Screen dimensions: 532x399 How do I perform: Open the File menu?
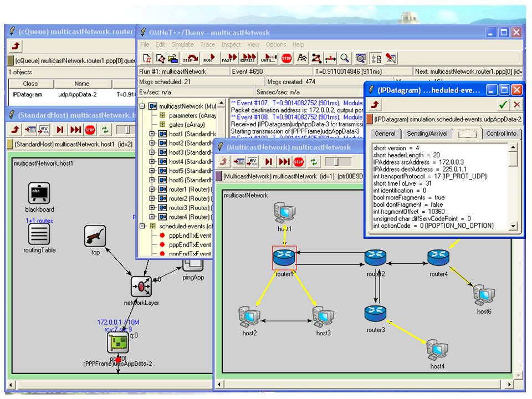point(145,44)
